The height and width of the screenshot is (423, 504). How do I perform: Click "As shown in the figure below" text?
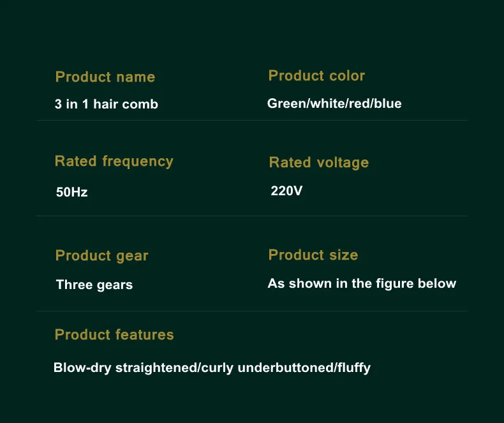tap(362, 283)
